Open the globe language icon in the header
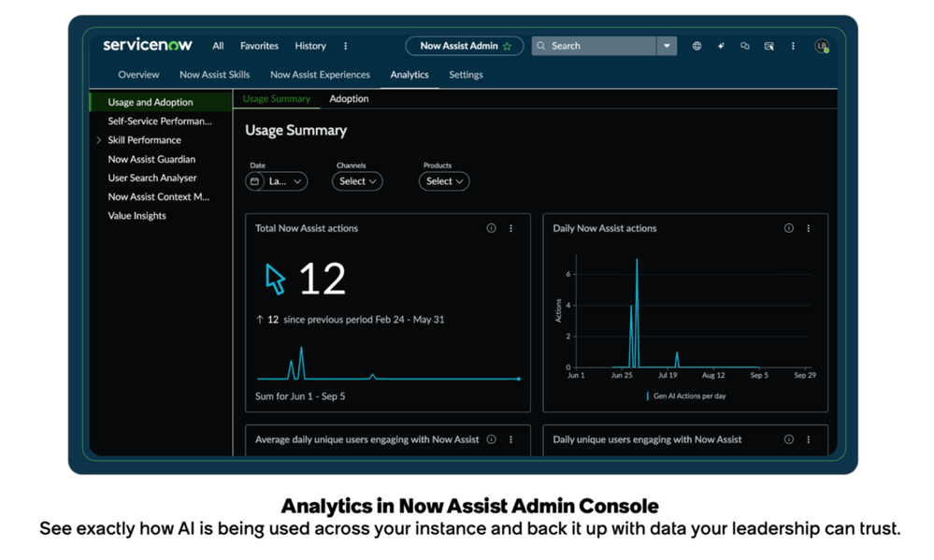This screenshot has width=934, height=560. pyautogui.click(x=697, y=46)
